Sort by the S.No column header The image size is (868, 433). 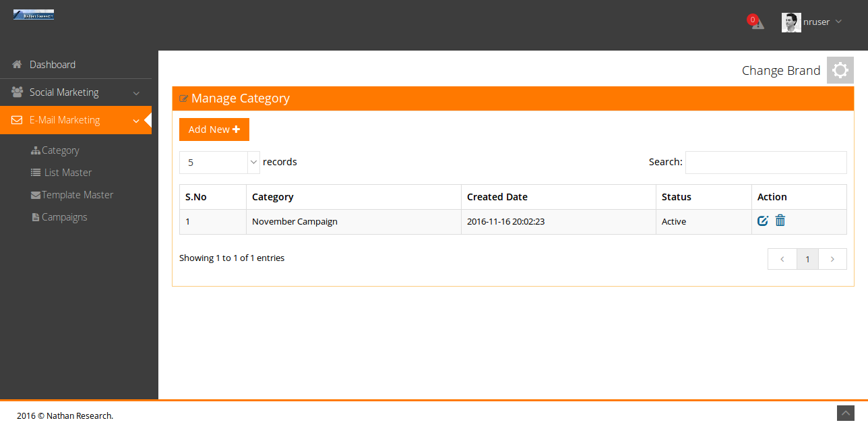pos(213,197)
